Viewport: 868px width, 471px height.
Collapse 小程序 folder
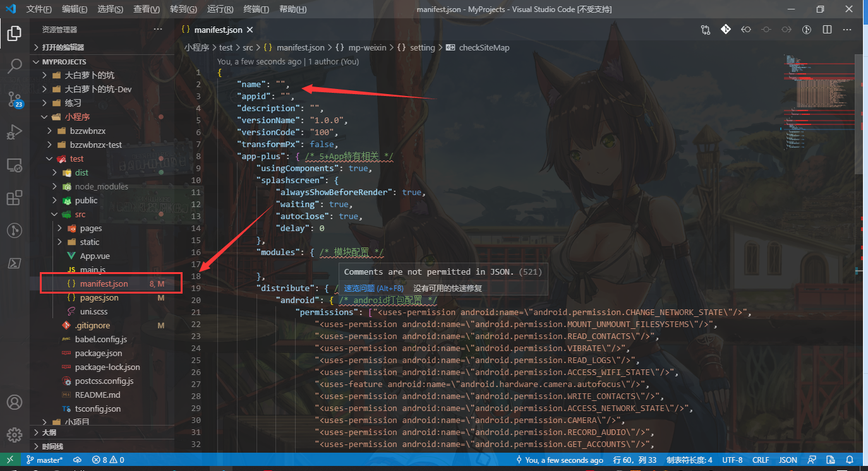[x=102, y=117]
